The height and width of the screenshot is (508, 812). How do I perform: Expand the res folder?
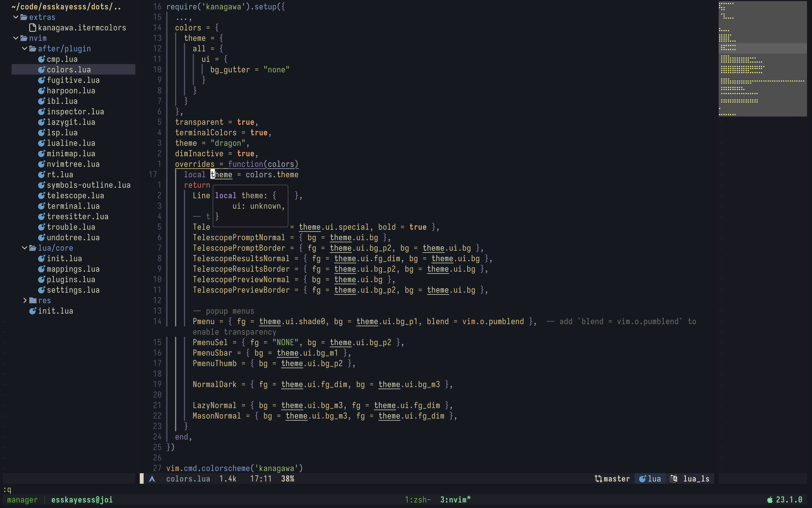click(x=25, y=300)
